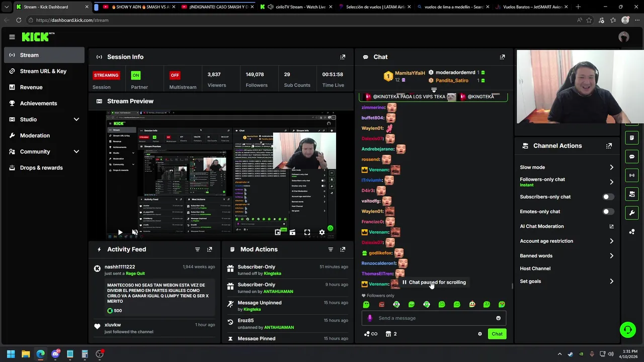644x362 pixels.
Task: Expand Banned words settings
Action: 611,256
